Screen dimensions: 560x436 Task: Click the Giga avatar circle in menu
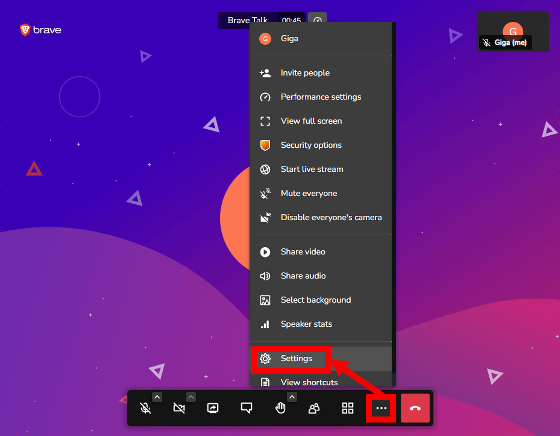[x=265, y=39]
